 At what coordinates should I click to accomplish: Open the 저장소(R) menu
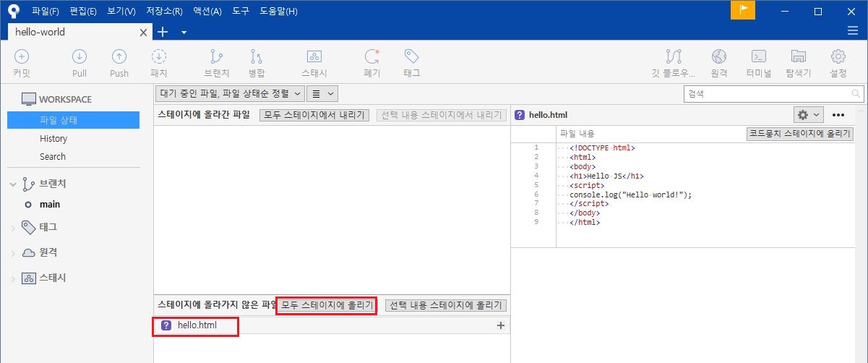[164, 12]
